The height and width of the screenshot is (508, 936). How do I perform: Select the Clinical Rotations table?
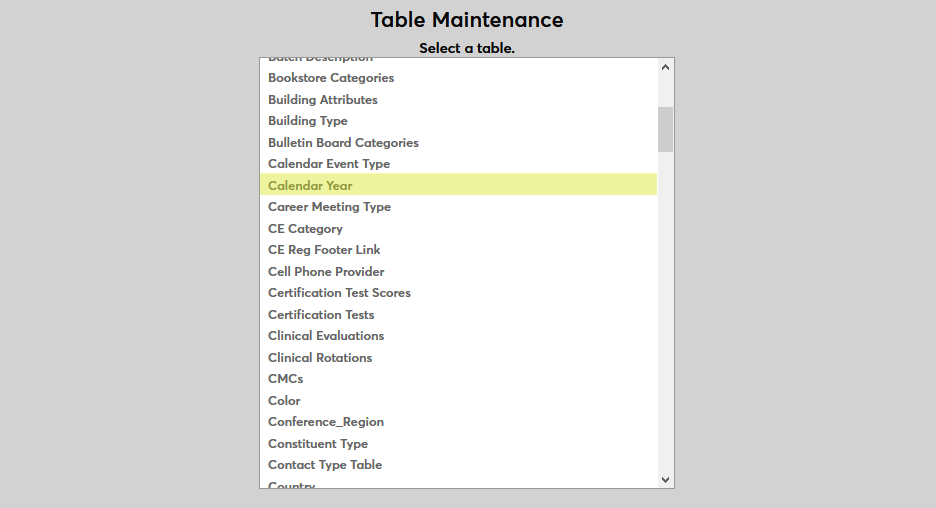[320, 358]
